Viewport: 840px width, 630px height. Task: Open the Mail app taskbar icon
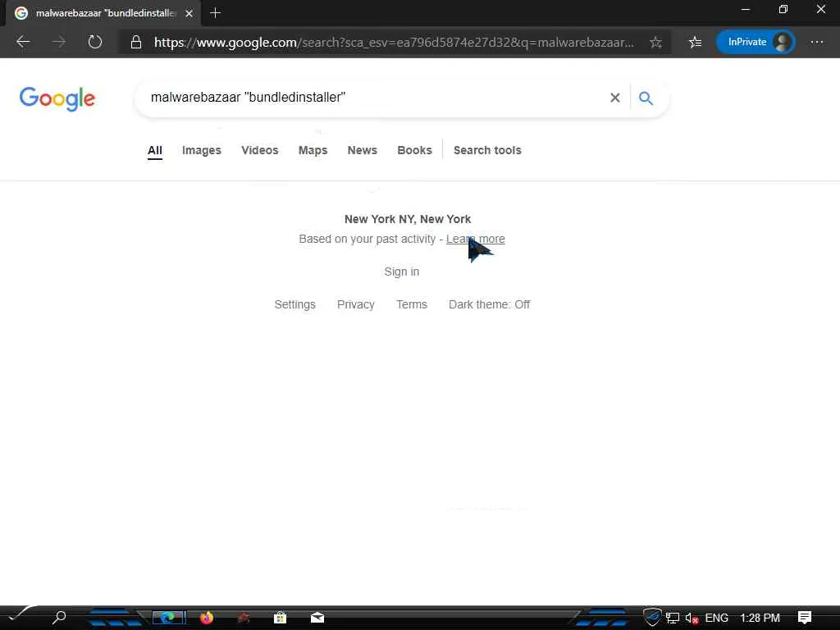point(317,618)
